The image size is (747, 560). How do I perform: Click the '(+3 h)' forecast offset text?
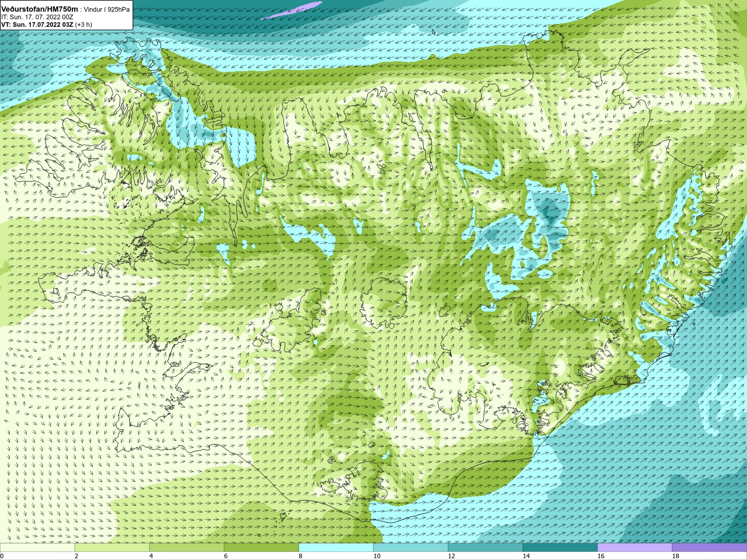pyautogui.click(x=83, y=24)
